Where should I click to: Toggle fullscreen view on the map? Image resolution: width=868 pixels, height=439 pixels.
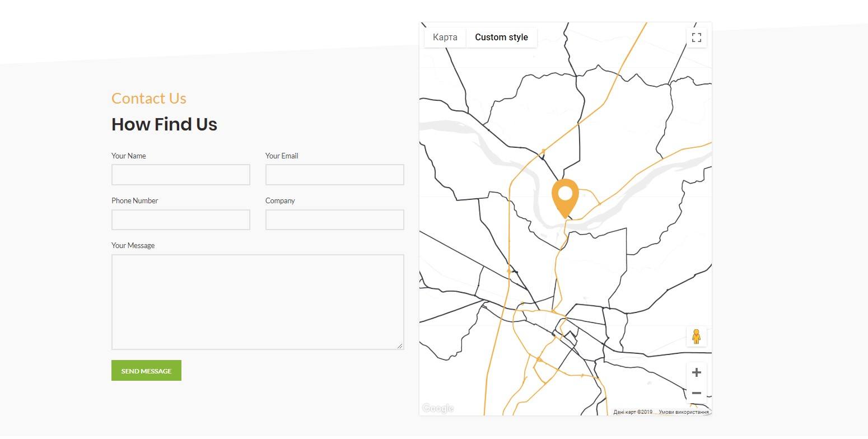coord(696,38)
